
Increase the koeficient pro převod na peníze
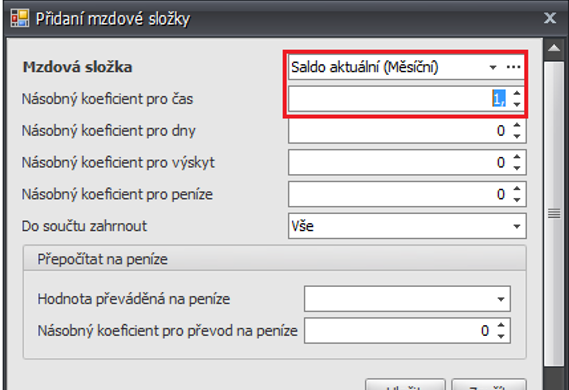point(501,325)
